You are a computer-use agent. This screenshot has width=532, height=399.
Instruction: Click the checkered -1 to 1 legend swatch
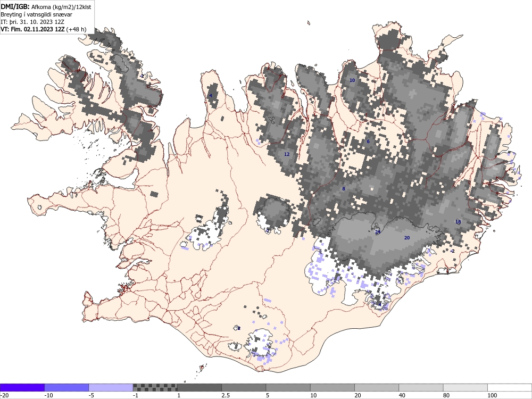[155, 387]
